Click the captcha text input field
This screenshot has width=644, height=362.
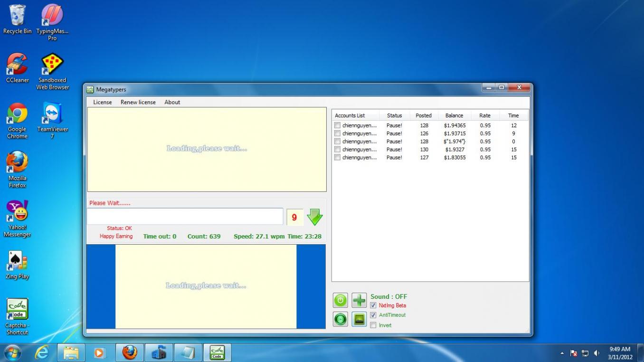pos(185,217)
